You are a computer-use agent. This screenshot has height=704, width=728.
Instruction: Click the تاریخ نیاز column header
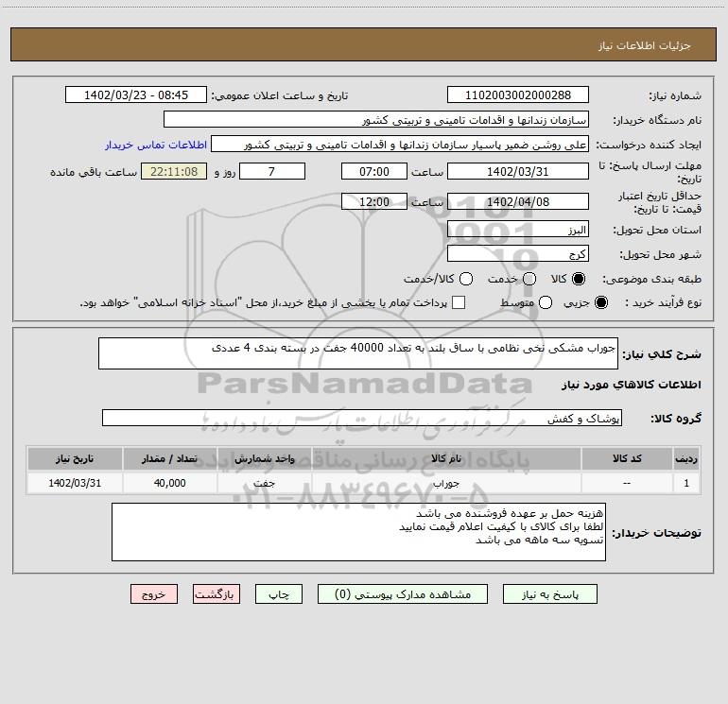click(x=75, y=458)
